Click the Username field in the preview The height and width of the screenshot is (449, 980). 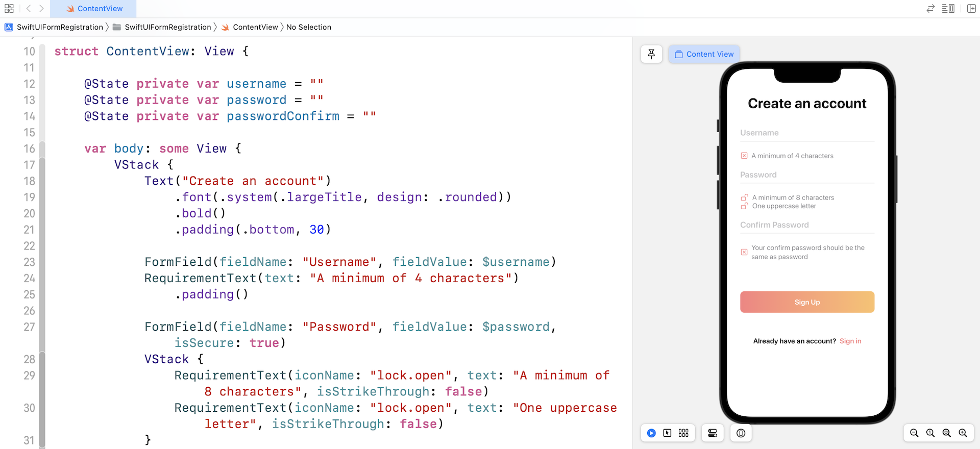(x=807, y=133)
